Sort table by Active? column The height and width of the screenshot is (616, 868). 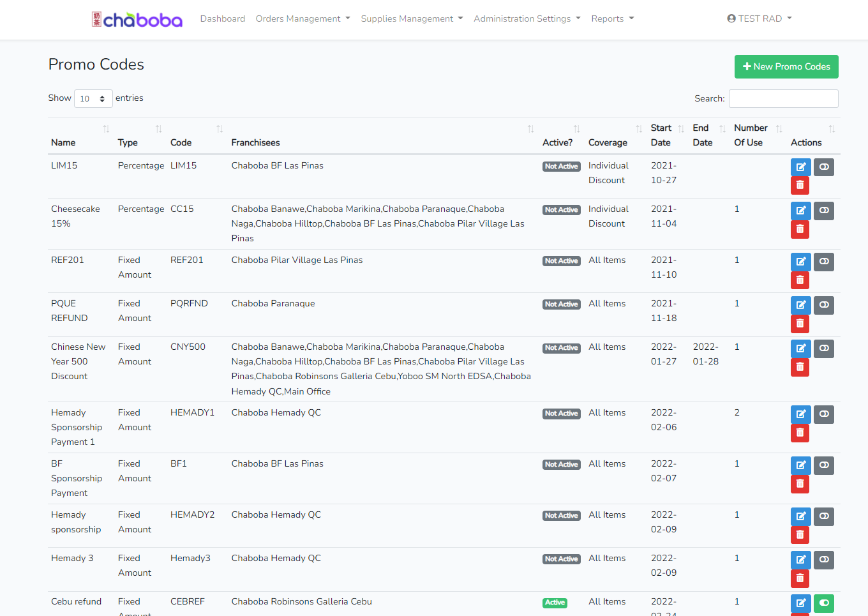pyautogui.click(x=562, y=135)
